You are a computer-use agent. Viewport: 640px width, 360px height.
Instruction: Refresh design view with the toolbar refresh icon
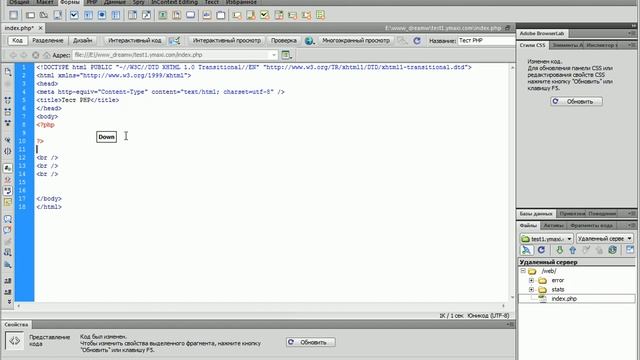pyautogui.click(x=417, y=40)
